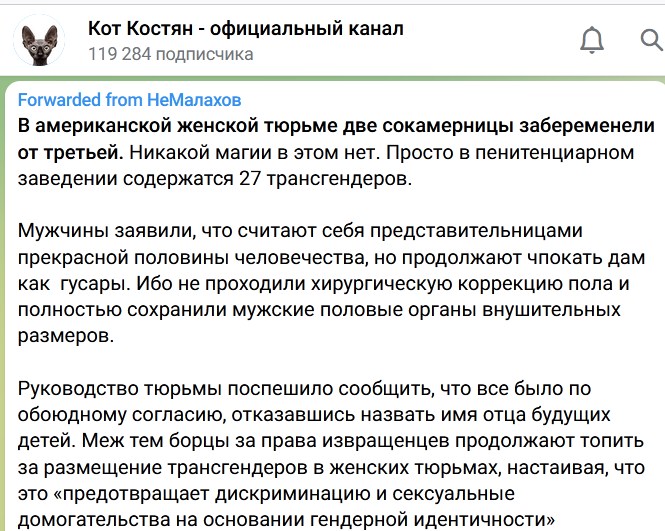The width and height of the screenshot is (665, 531).
Task: Open the sphynx cat channel avatar
Action: point(39,41)
